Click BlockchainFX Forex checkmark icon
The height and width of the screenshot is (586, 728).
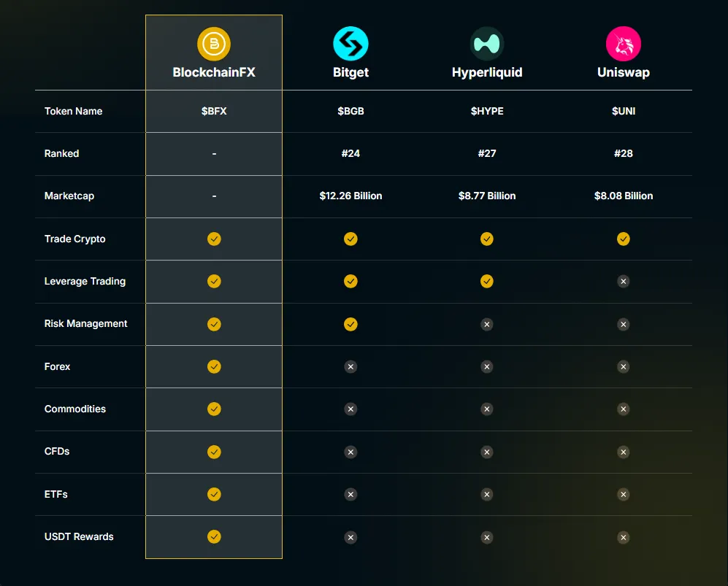click(x=214, y=366)
